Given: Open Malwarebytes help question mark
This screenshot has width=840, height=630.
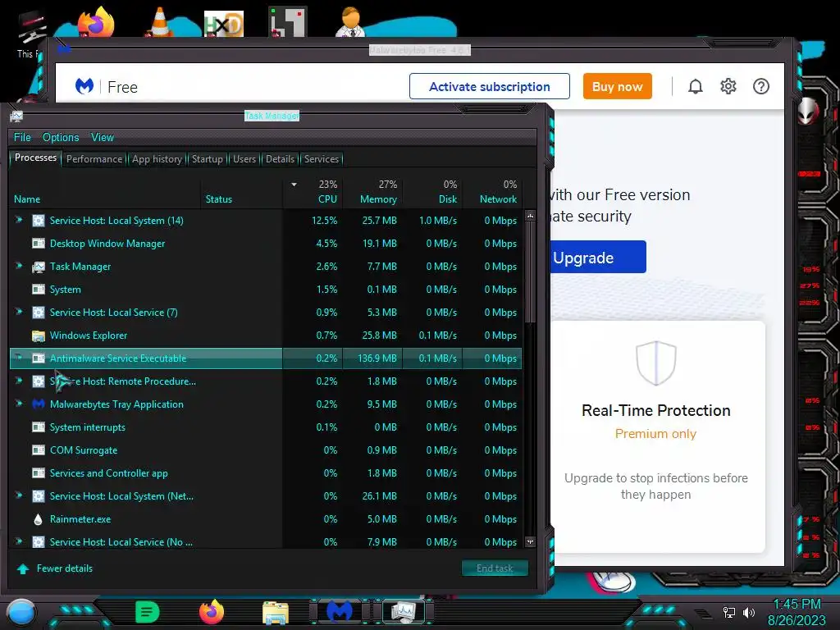Looking at the screenshot, I should pos(760,86).
